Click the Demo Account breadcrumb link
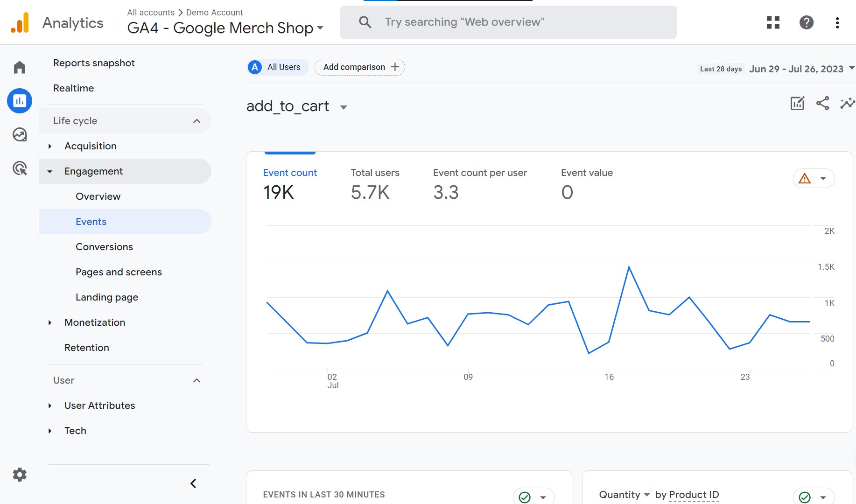The height and width of the screenshot is (504, 856). pos(215,13)
